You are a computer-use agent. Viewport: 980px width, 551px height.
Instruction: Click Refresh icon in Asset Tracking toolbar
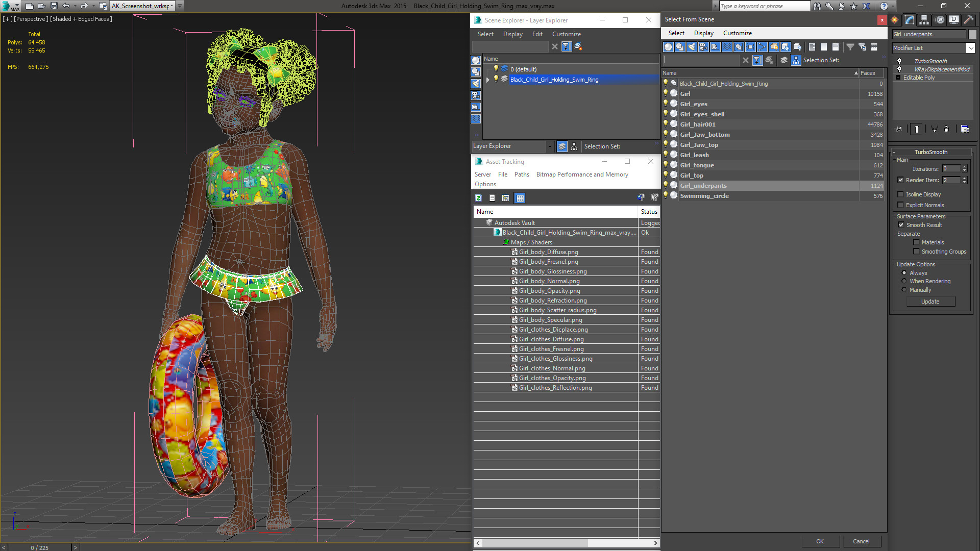click(478, 198)
